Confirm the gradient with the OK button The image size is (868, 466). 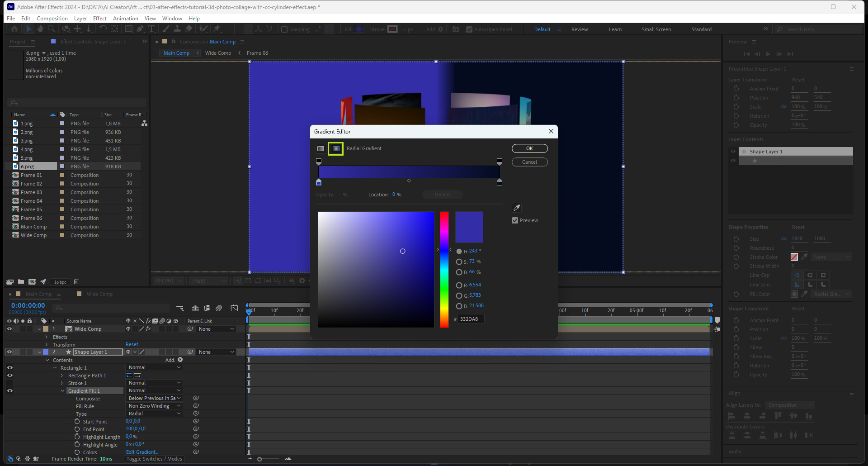point(529,148)
